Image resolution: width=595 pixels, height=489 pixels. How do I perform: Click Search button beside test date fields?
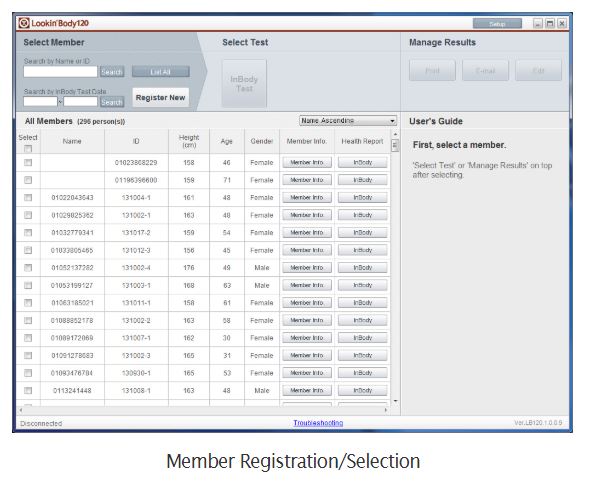(x=112, y=102)
